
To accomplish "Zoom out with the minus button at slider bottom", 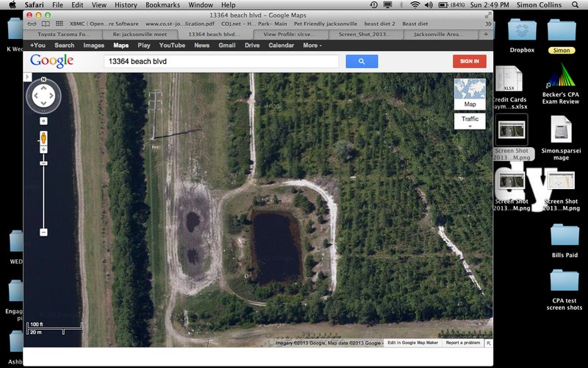I will (x=43, y=233).
